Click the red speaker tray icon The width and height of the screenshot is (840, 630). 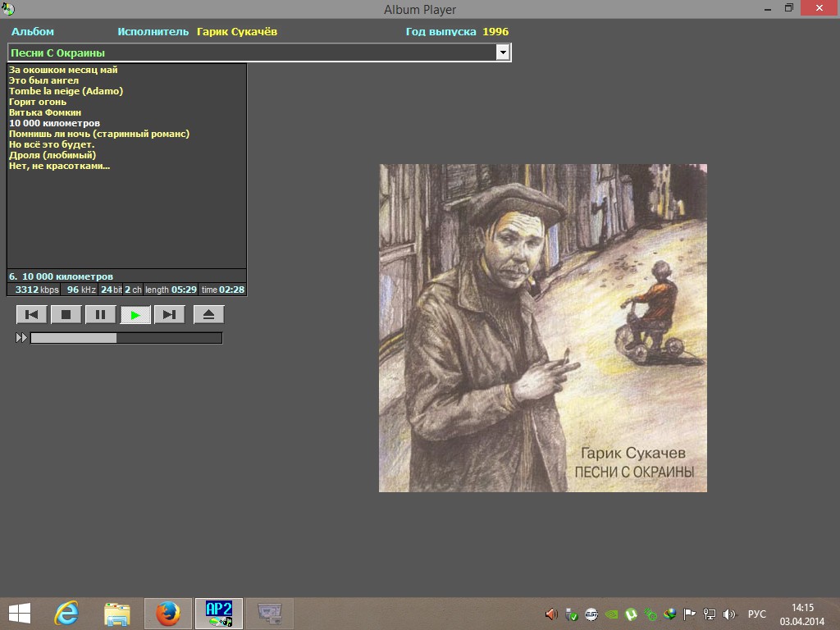pyautogui.click(x=551, y=614)
